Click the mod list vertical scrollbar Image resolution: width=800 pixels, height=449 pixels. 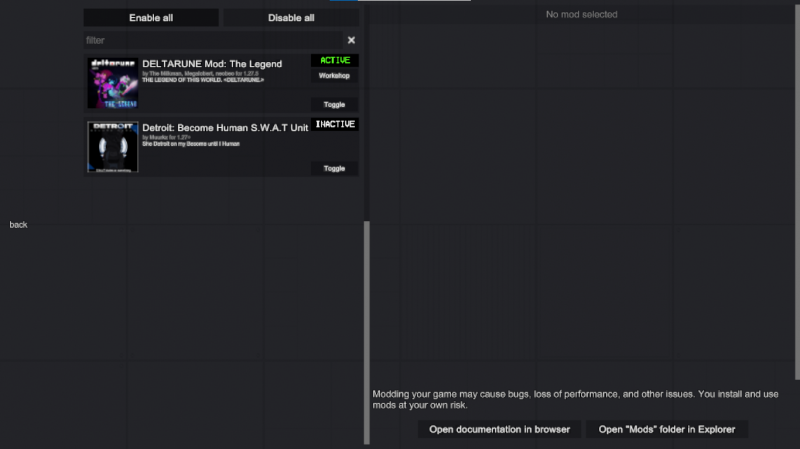point(366,330)
